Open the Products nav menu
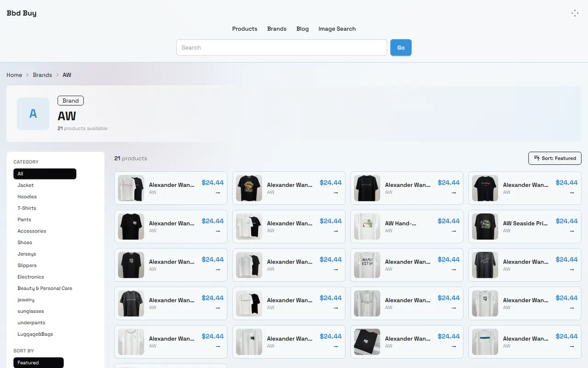Viewport: 588px width, 368px height. coord(245,29)
